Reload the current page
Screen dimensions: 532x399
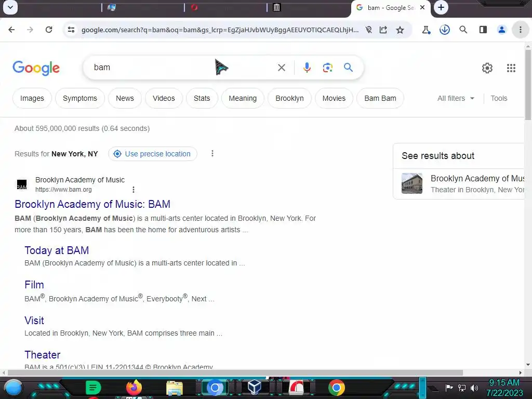pyautogui.click(x=49, y=30)
